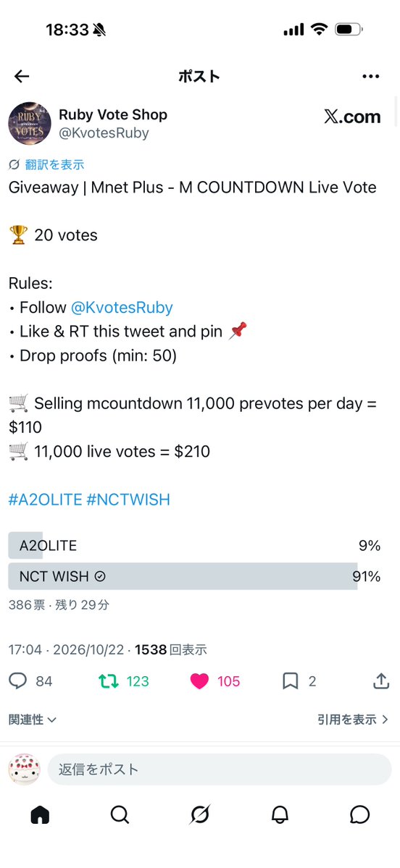Open the Search tab magnifier icon
The image size is (400, 868).
coord(120,815)
